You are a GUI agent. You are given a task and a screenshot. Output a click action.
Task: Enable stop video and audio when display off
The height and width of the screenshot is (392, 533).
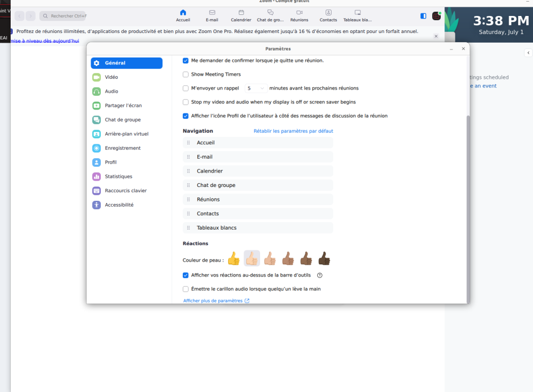185,102
